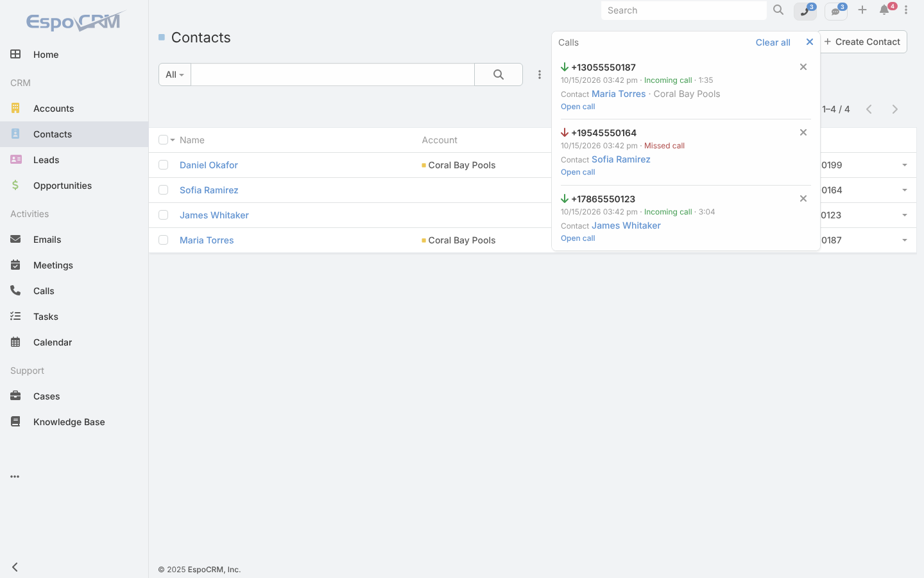This screenshot has height=578, width=924.
Task: Open the notifications bell icon
Action: click(x=885, y=10)
